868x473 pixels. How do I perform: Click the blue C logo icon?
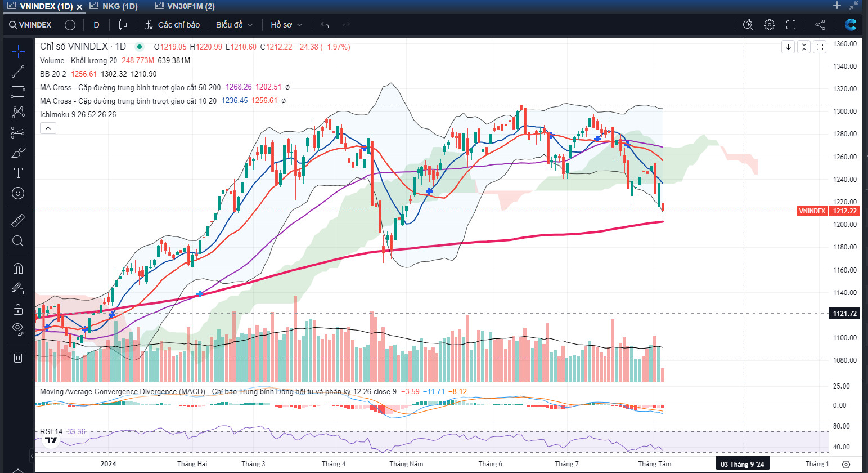pos(851,24)
